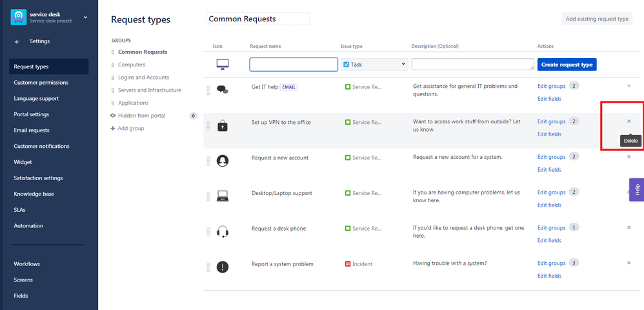This screenshot has height=310, width=644.
Task: Delete the Report a system problem type
Action: pos(629,263)
